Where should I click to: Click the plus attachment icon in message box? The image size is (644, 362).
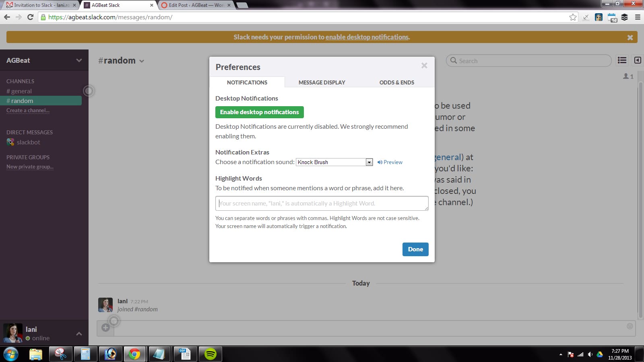[x=105, y=328]
